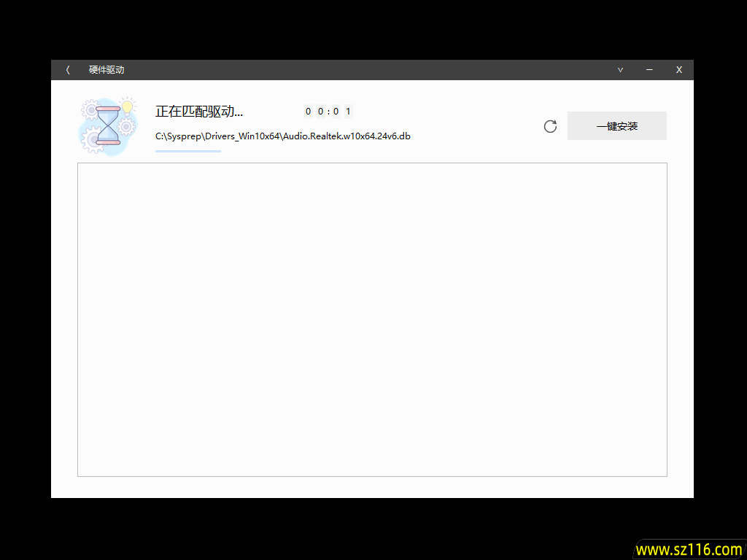The image size is (747, 560).
Task: Click the colon in the elapsed timer
Action: click(328, 112)
